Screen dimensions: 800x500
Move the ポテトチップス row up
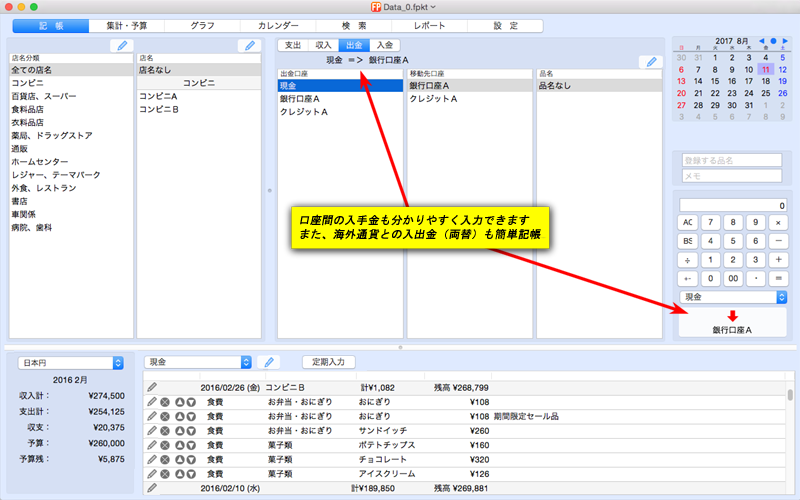pos(180,445)
